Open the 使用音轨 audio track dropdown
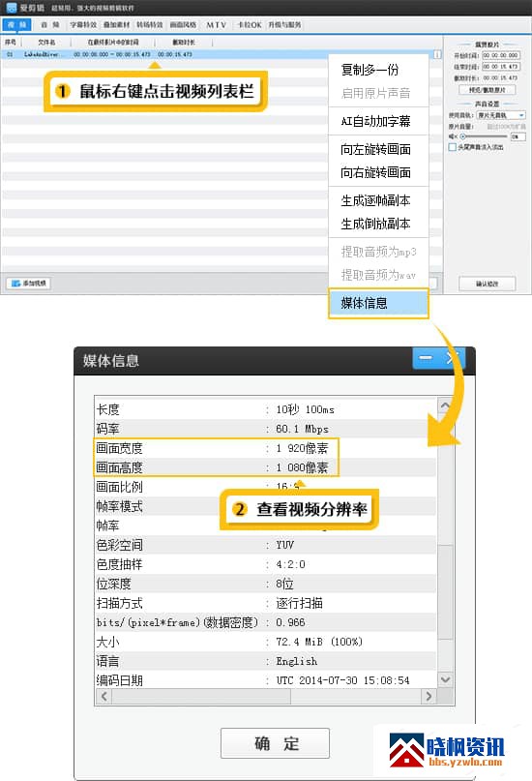 tap(501, 115)
